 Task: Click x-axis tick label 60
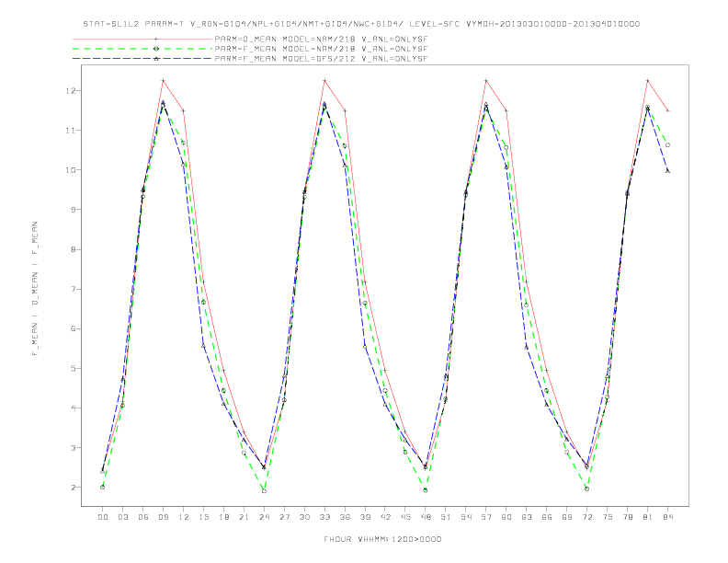tap(506, 517)
